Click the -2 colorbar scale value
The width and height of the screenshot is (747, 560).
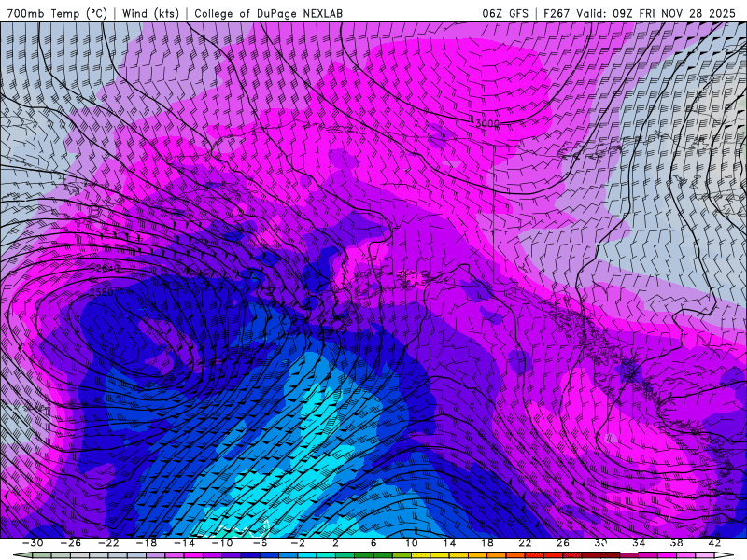297,543
